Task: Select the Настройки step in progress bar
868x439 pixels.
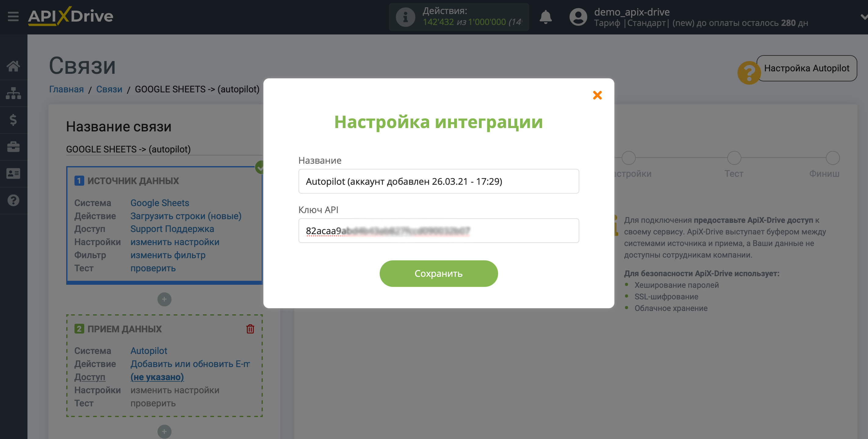Action: tap(628, 158)
